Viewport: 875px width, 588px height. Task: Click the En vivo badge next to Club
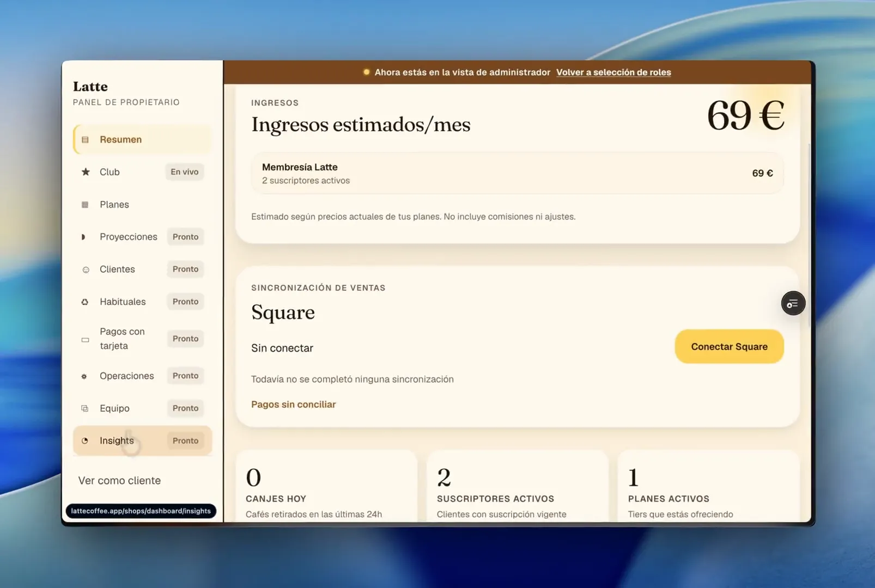185,172
